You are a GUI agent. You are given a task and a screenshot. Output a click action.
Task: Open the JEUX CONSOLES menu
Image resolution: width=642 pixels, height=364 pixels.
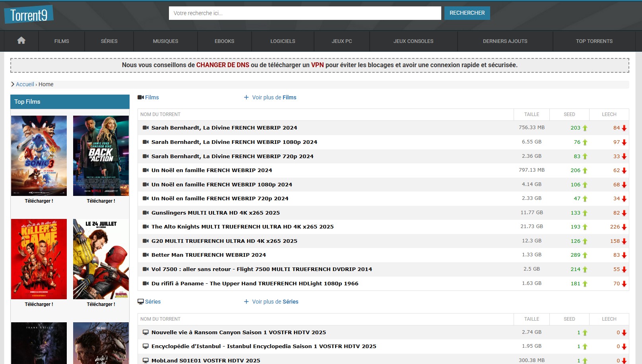tap(413, 41)
